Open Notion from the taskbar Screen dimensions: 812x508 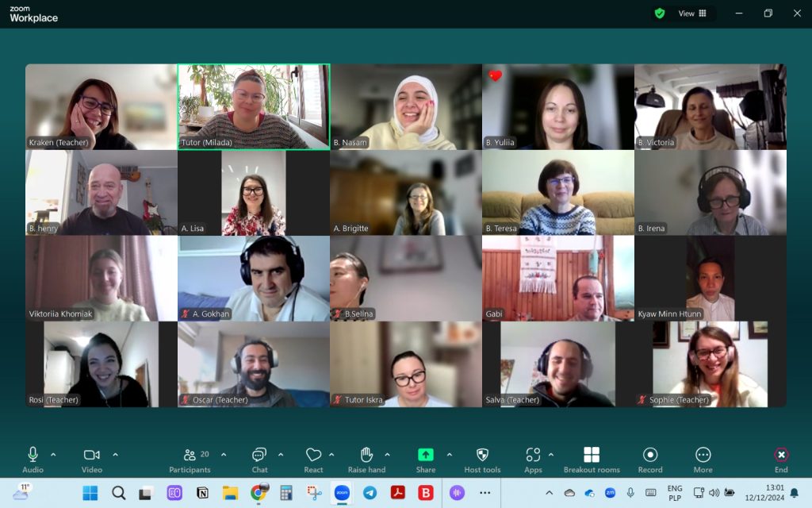tap(202, 493)
